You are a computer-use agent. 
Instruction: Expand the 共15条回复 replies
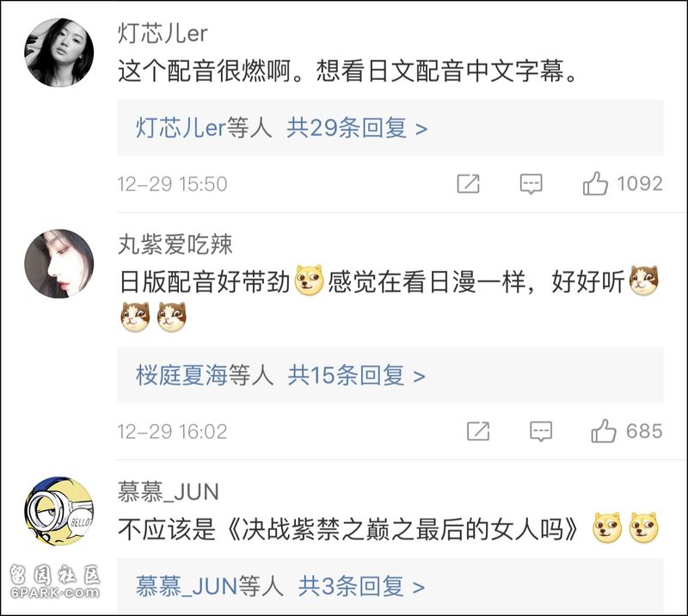[x=356, y=376]
